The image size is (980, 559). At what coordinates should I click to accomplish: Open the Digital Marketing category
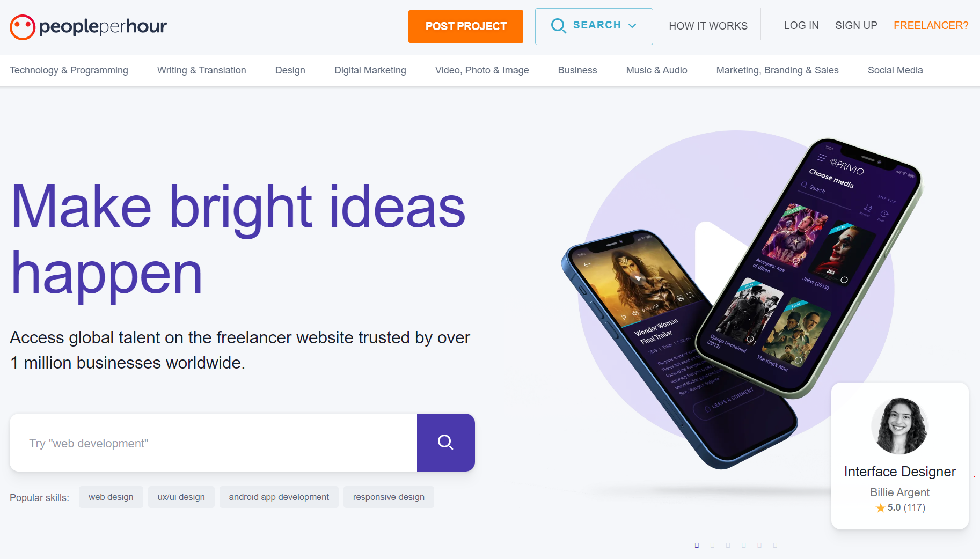(x=370, y=70)
